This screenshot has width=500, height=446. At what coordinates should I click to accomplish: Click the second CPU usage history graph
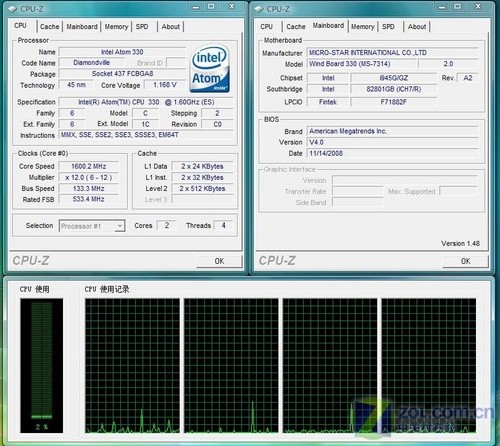tap(231, 366)
